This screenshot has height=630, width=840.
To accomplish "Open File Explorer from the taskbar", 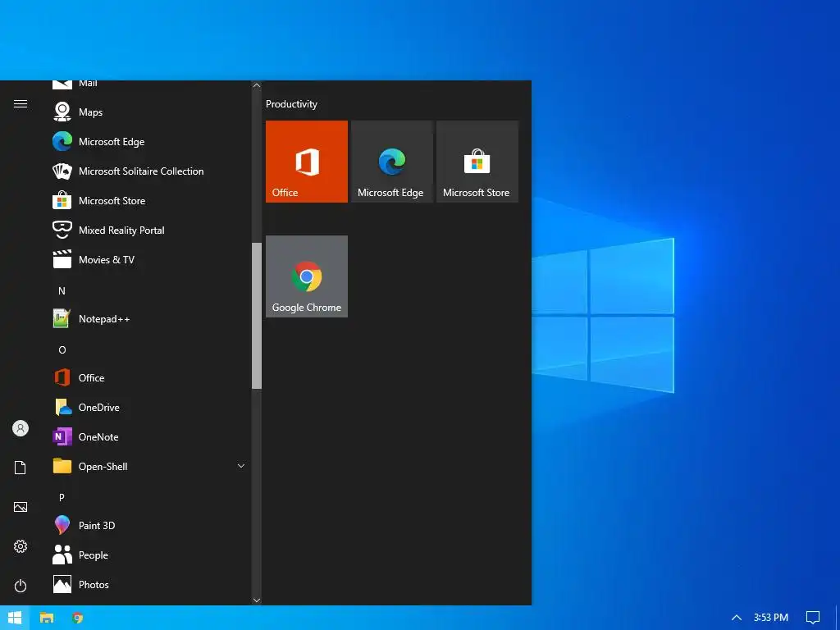I will coord(47,618).
